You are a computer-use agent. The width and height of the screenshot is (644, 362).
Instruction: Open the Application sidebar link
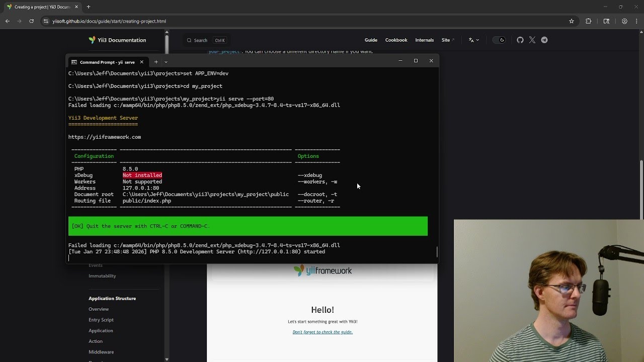[101, 330]
